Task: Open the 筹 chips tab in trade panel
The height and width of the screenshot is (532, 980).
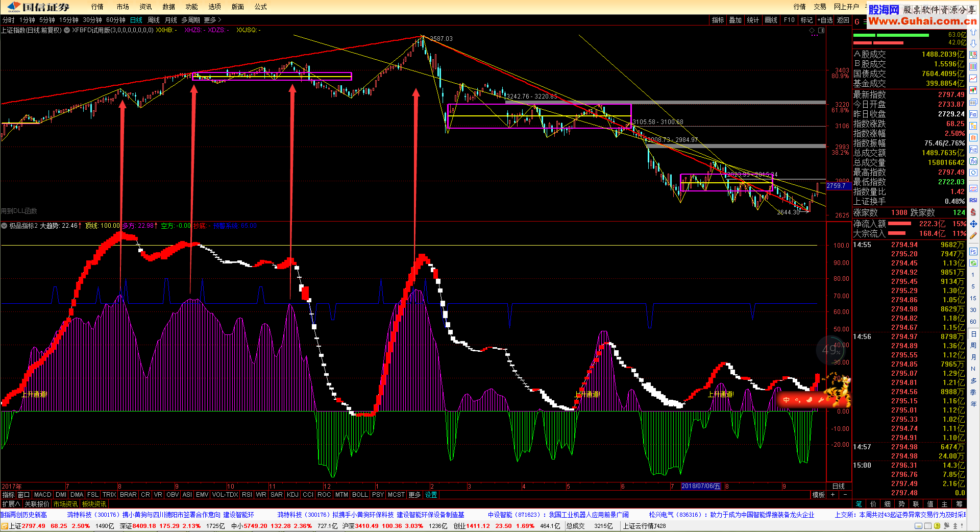Action: [x=959, y=504]
